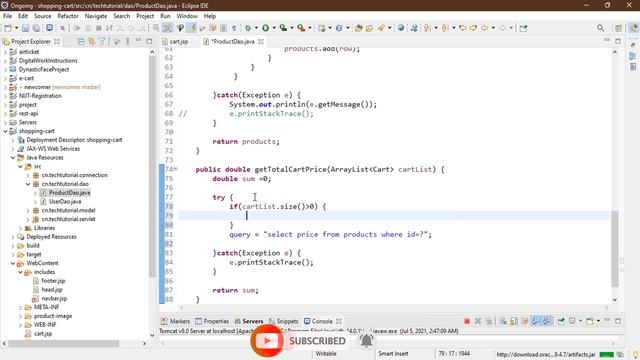This screenshot has width=640, height=360.
Task: Switch to the Servers tab
Action: (249, 321)
